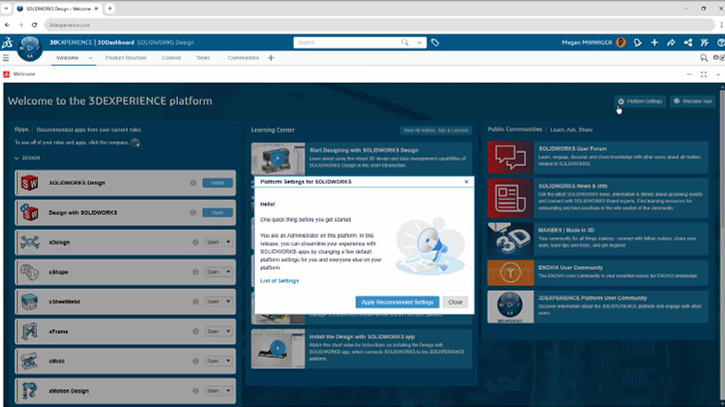Open the hamburger menu icon
Screen dimensions: 725x407
click(x=6, y=58)
